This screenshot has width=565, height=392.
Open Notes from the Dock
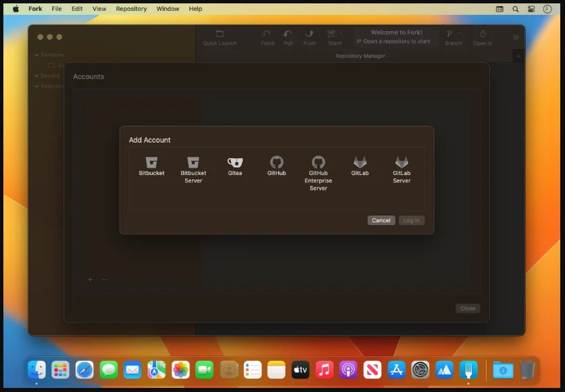click(276, 370)
